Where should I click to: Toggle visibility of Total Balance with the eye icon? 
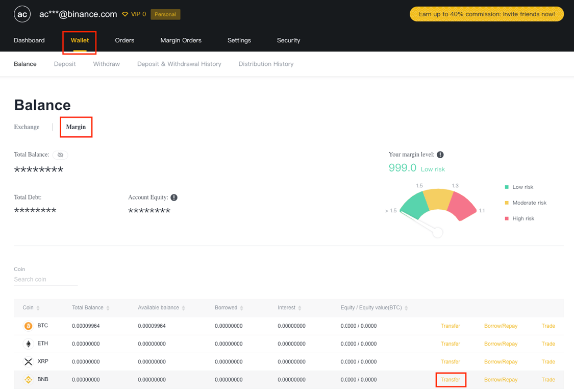(x=60, y=155)
